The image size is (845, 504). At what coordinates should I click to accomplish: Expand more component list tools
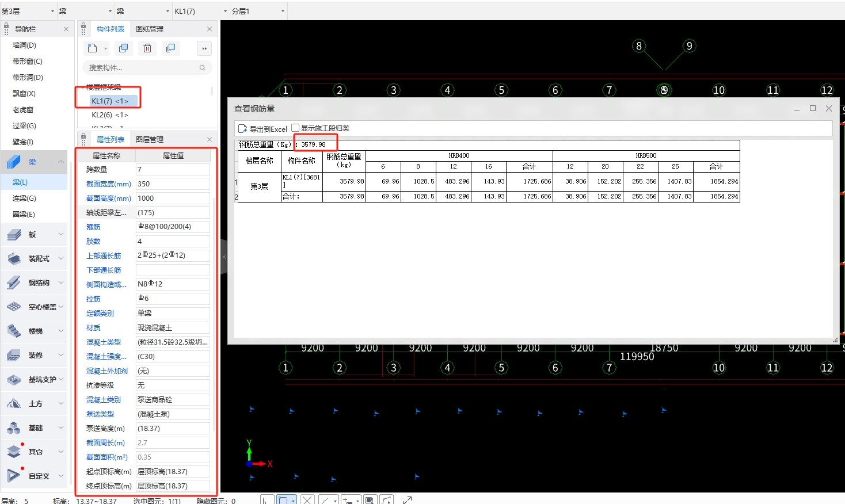(x=204, y=48)
